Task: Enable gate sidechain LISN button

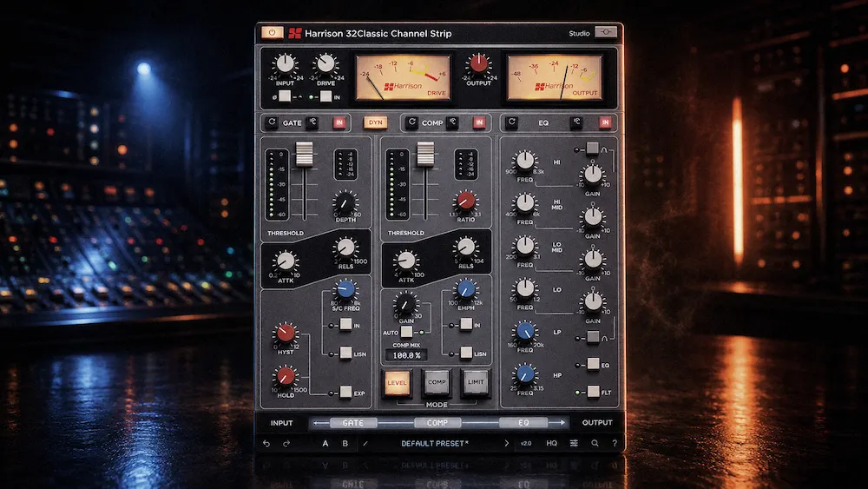Action: point(345,353)
